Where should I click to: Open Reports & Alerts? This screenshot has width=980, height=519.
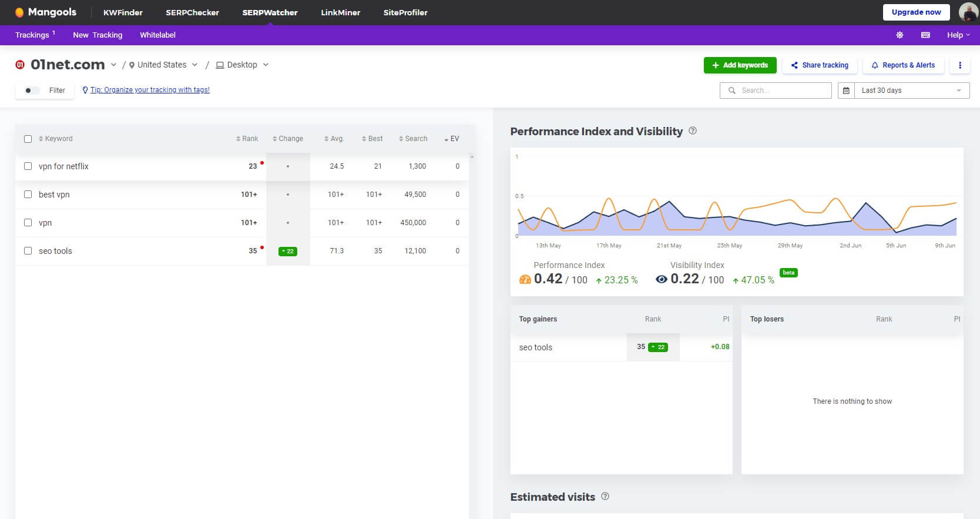pyautogui.click(x=903, y=65)
